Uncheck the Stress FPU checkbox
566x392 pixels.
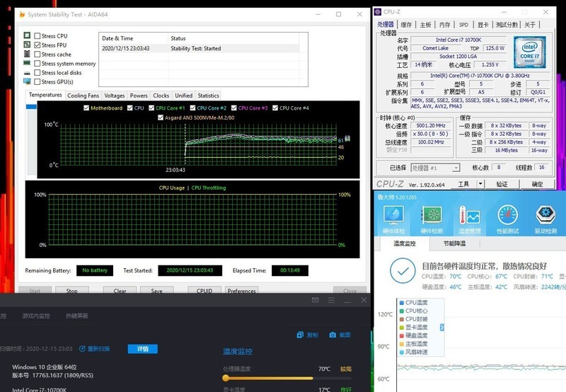pos(37,45)
